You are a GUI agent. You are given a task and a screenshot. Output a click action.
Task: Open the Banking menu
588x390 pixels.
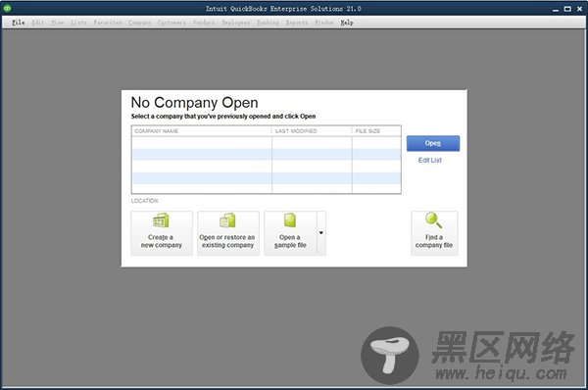[x=268, y=23]
